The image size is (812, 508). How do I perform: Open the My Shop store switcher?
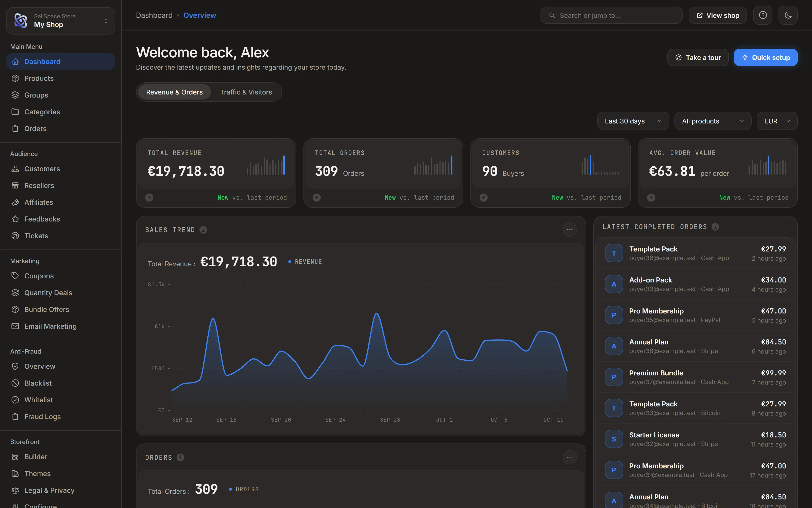(61, 21)
